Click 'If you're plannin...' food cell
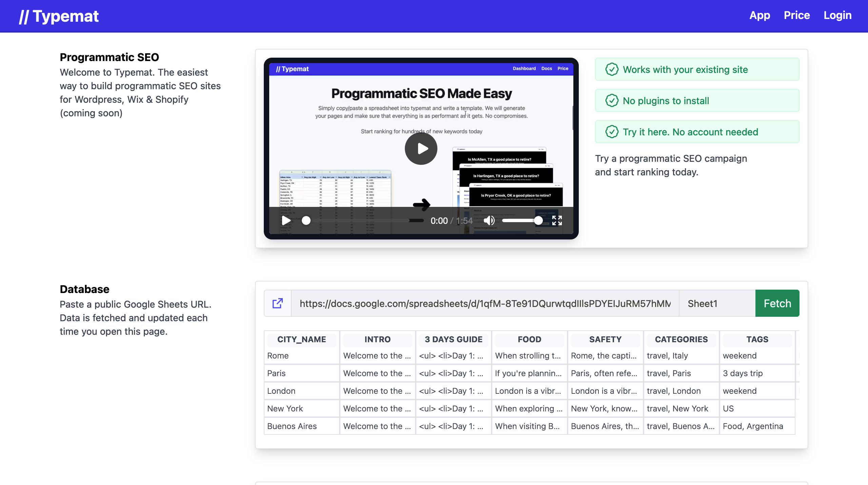Screen dimensions: 868x485 (529, 373)
